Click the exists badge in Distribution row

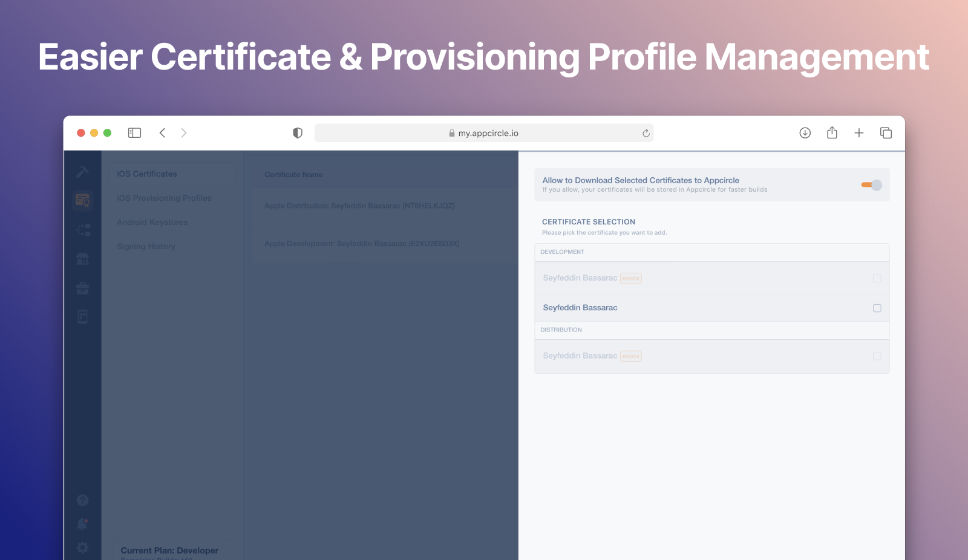(631, 356)
